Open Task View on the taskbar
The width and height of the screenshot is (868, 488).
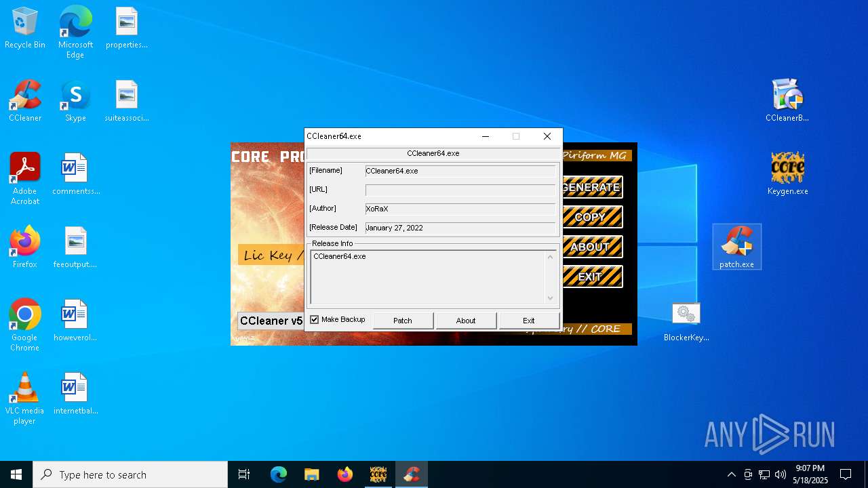click(244, 474)
